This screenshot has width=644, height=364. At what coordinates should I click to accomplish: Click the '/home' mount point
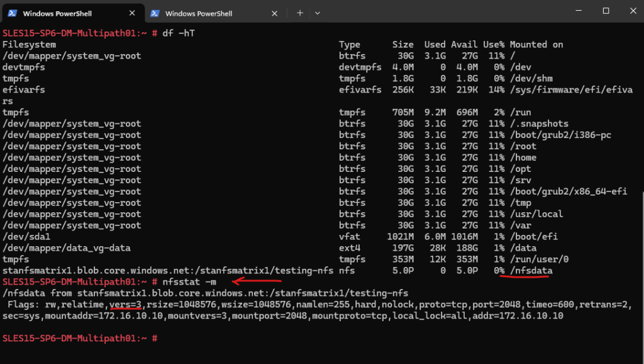[x=523, y=157]
